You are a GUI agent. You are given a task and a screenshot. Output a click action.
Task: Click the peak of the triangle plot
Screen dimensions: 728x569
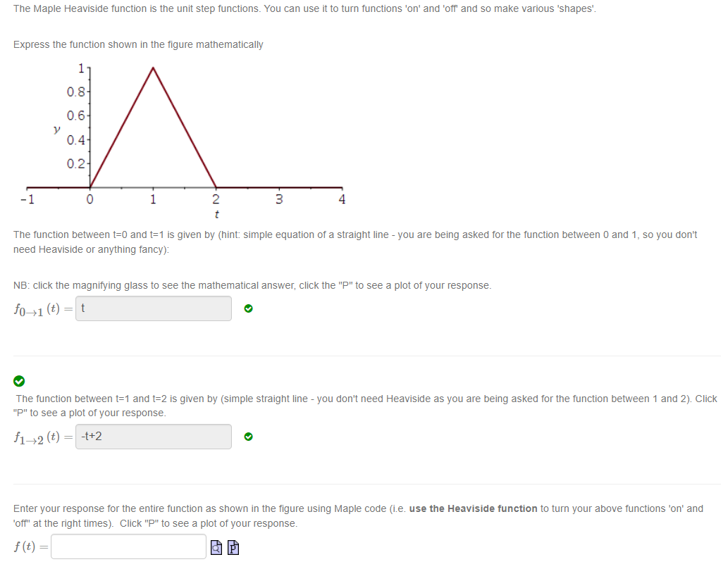(x=154, y=68)
